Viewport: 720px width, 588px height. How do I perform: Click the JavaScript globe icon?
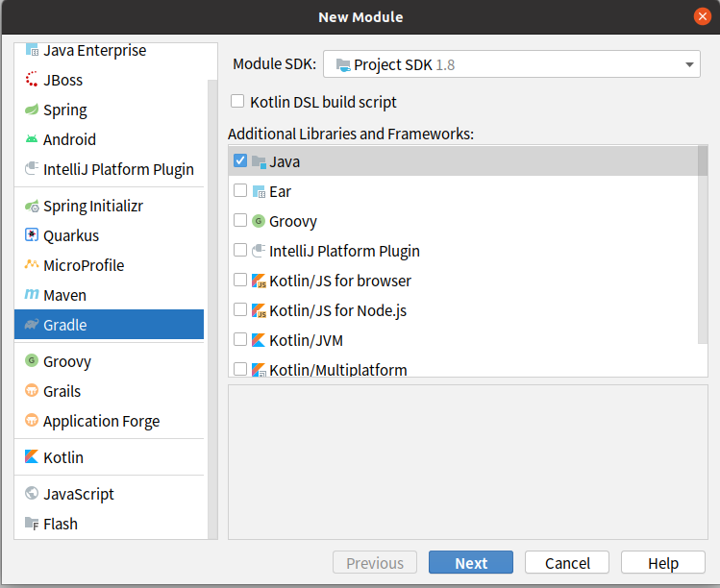(32, 493)
